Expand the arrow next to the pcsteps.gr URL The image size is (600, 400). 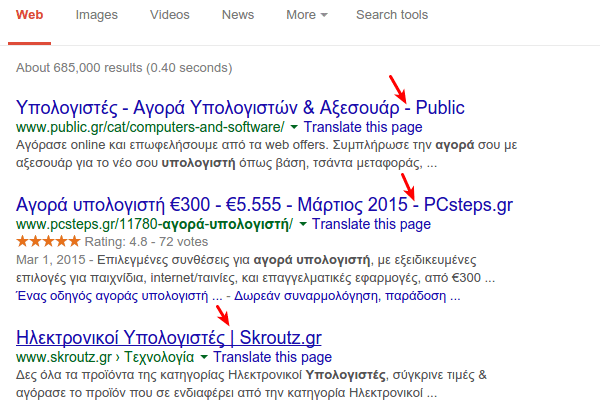[x=303, y=224]
